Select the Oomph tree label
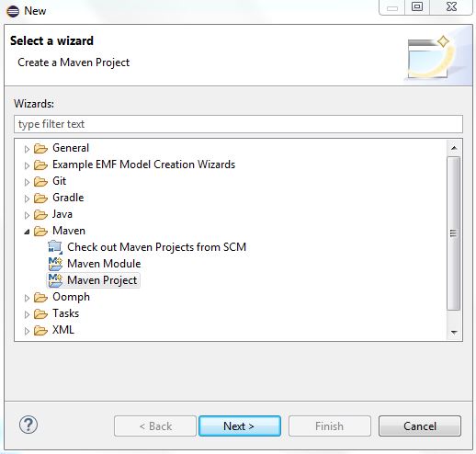The width and height of the screenshot is (476, 454). 71,297
